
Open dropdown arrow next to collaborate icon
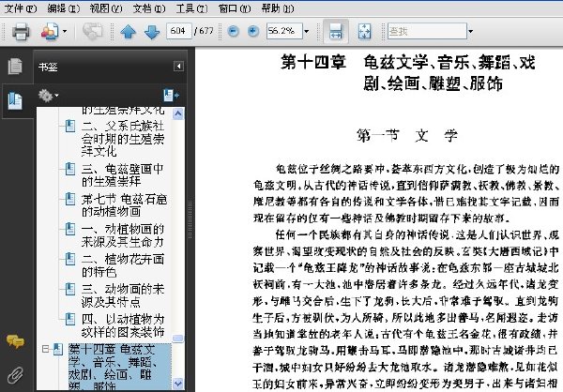tap(65, 32)
